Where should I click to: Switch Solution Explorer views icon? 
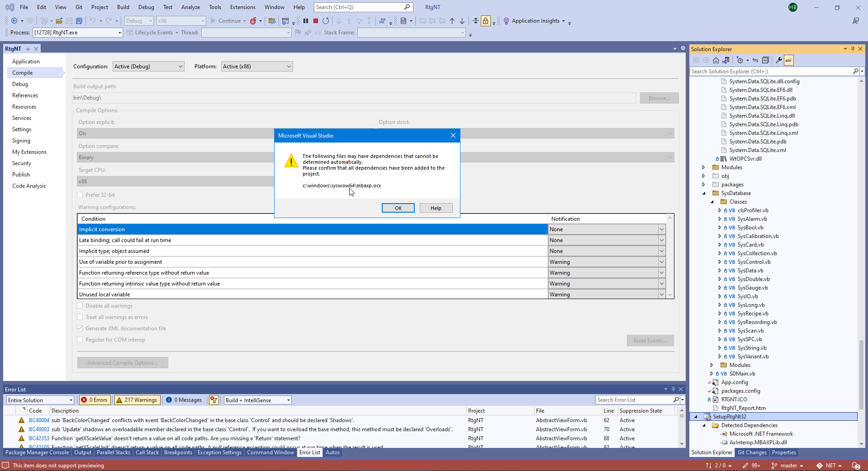tap(726, 60)
